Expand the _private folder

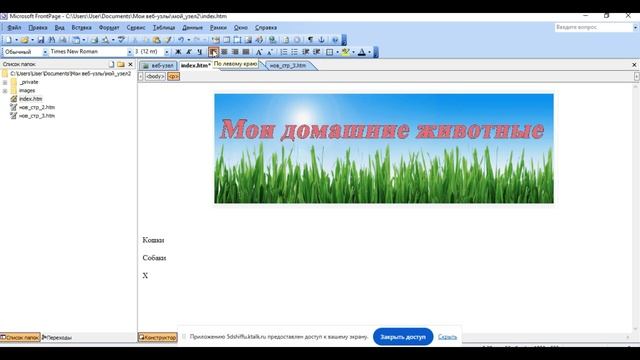(5, 82)
